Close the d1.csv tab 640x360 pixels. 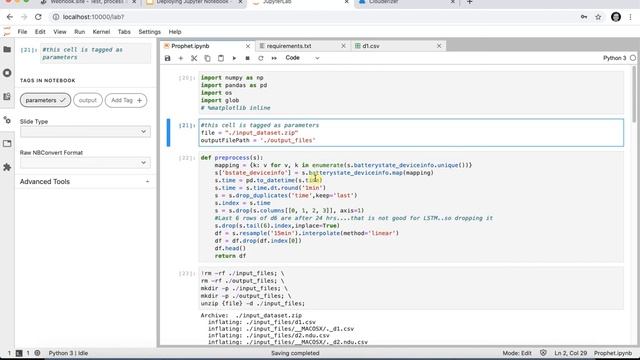[x=439, y=46]
